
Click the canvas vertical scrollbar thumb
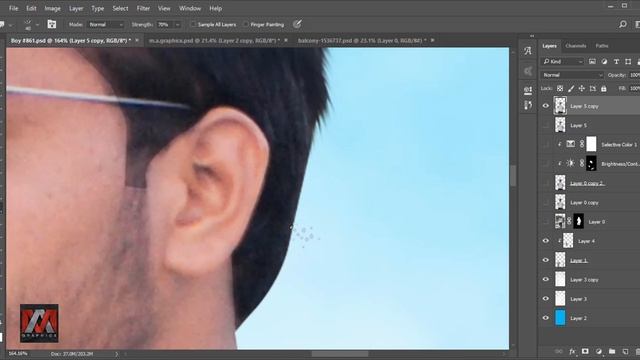[x=513, y=176]
